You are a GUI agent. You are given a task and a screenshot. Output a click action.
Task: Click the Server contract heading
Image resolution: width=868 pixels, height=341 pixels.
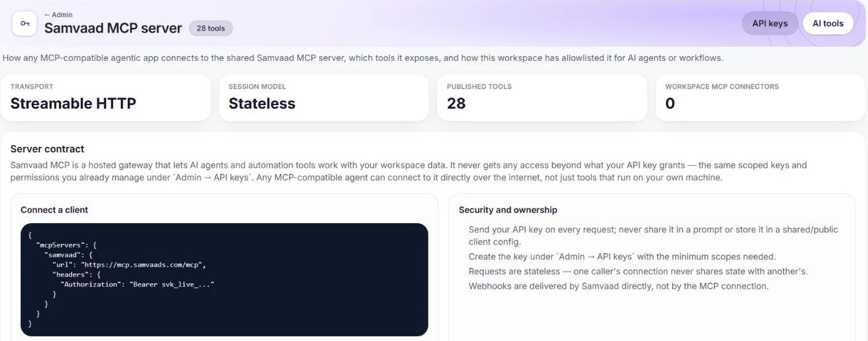[47, 149]
